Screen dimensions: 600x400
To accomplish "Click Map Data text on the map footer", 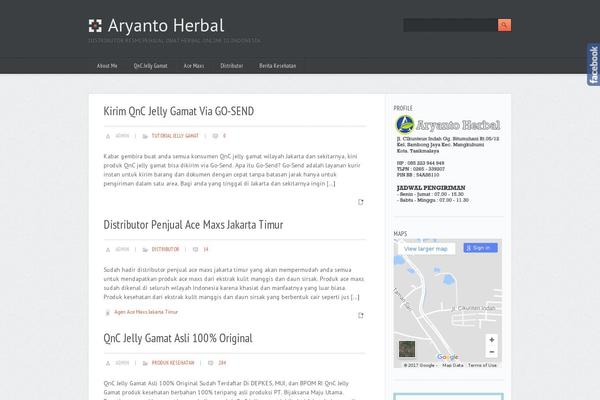I will (x=453, y=365).
